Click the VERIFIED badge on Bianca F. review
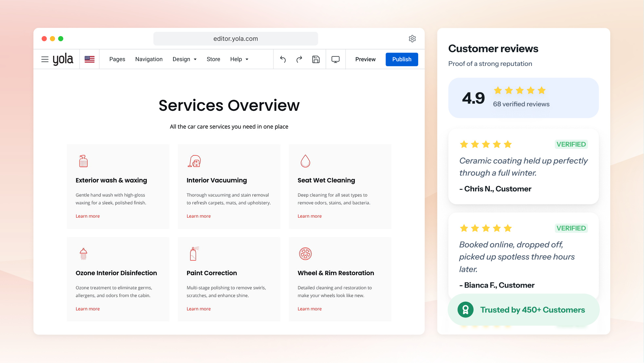The height and width of the screenshot is (363, 644). pos(571,228)
